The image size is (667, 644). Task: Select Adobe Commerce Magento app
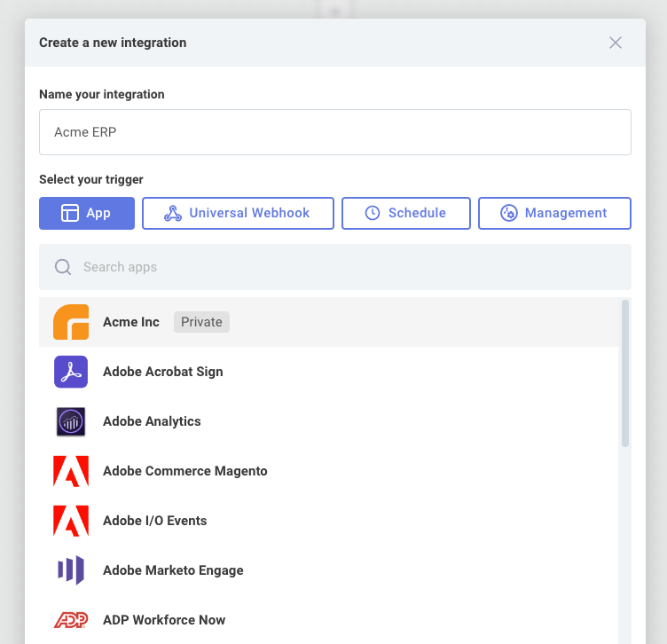pos(328,471)
